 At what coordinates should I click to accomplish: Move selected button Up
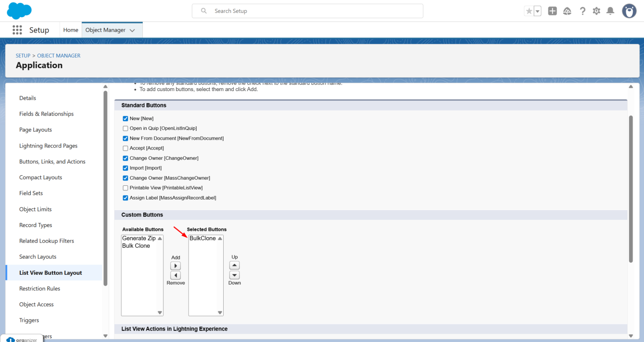234,265
